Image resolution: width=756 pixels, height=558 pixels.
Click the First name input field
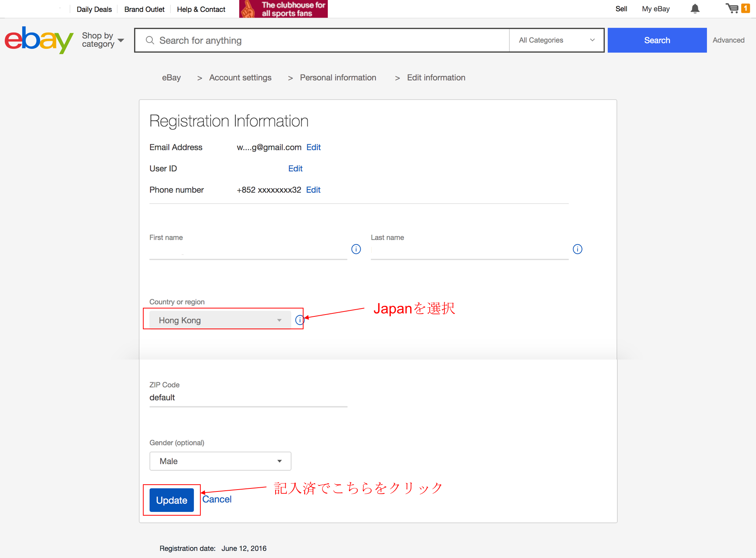[x=248, y=251]
